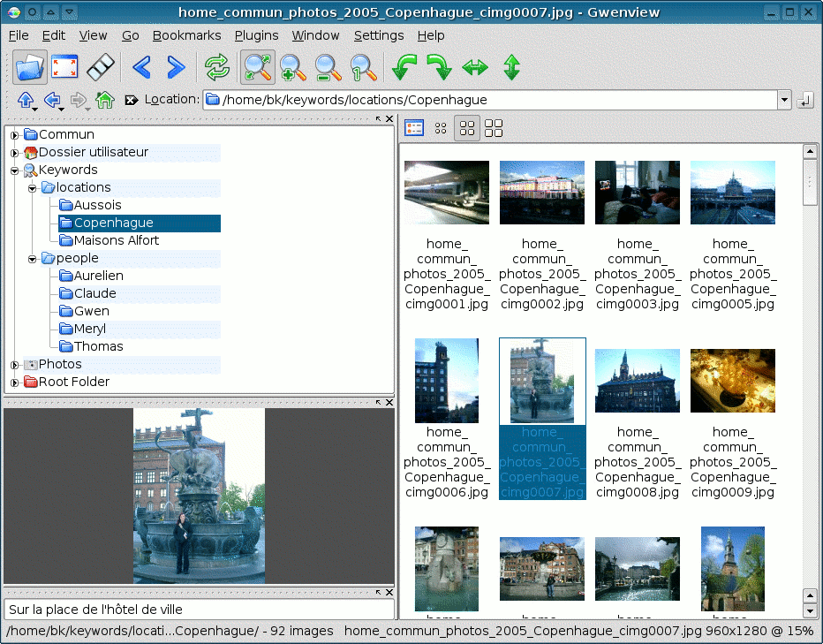Go to the previous image
Viewport: 823px width, 644px height.
141,67
